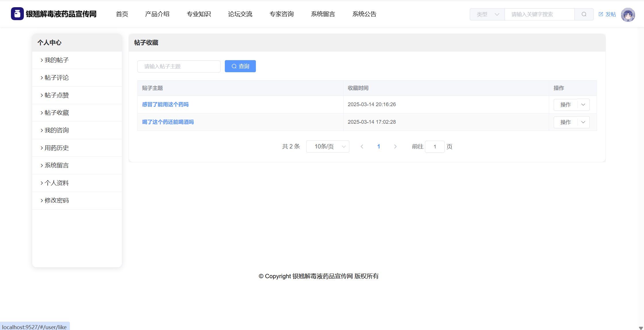Open the 类型 search type dropdown
This screenshot has width=644, height=330.
[x=487, y=14]
